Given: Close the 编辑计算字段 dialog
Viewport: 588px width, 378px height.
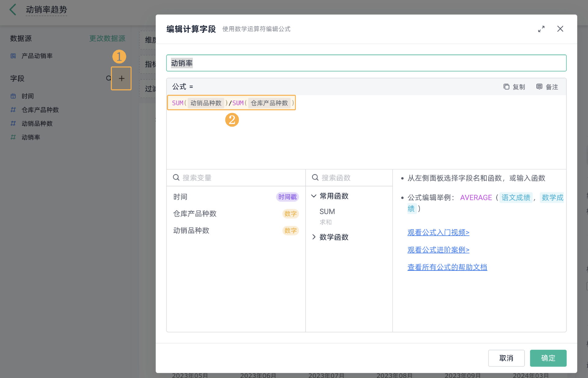Looking at the screenshot, I should tap(560, 29).
